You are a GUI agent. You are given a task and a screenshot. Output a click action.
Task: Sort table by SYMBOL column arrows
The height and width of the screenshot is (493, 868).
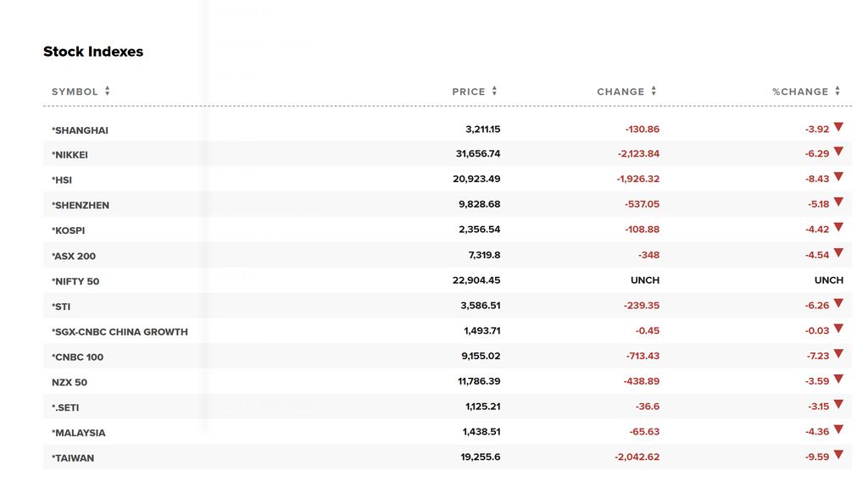pyautogui.click(x=108, y=91)
